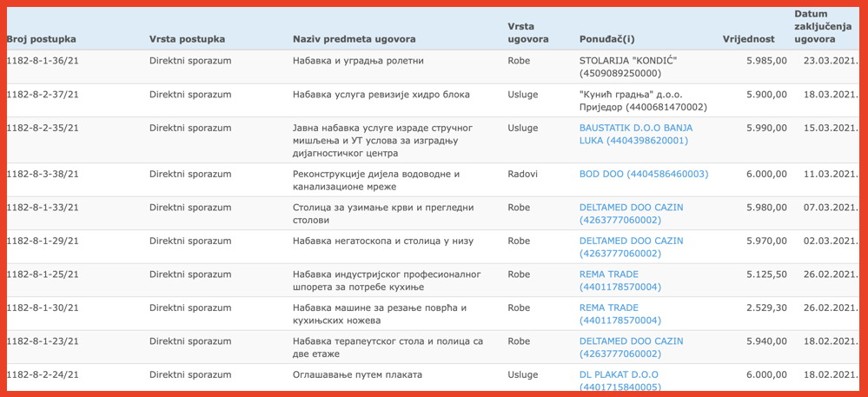The width and height of the screenshot is (868, 397).
Task: Open DELTAMED DOO CAZIN link for 1182-8-1-29/21
Action: (631, 248)
